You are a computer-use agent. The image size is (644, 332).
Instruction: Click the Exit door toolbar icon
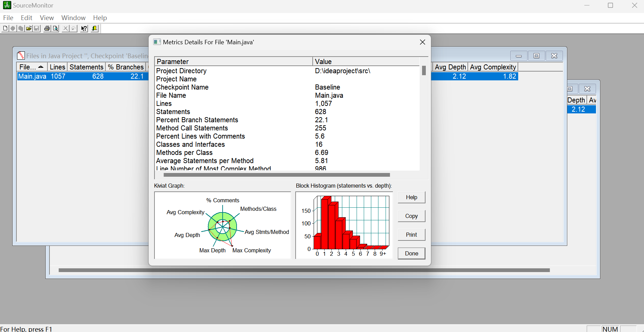point(95,29)
